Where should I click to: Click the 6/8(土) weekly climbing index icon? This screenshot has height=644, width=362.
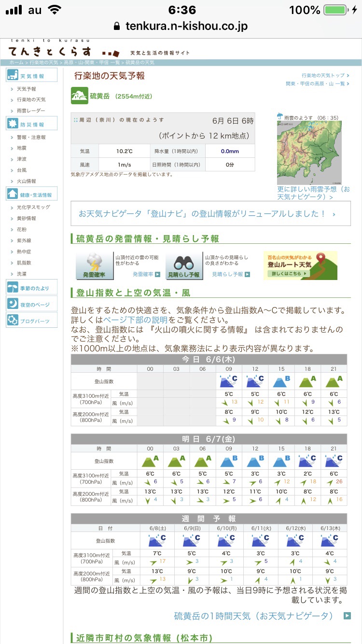point(156,540)
